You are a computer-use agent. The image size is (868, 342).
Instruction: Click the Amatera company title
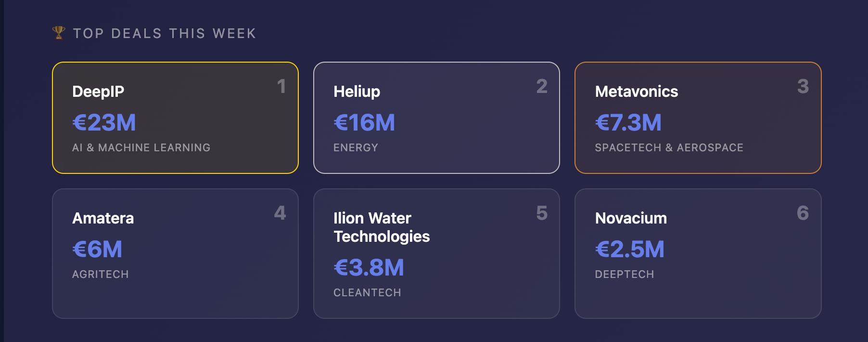pos(103,218)
